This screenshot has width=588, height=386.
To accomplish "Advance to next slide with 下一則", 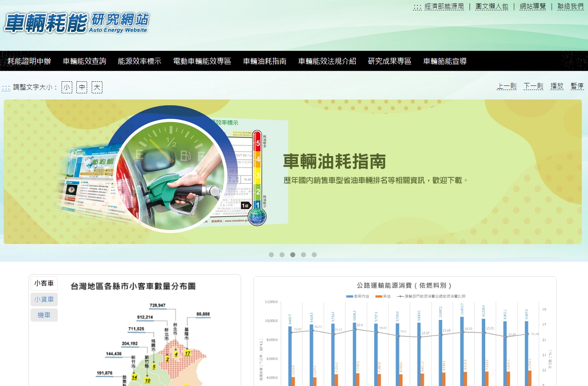I will pyautogui.click(x=533, y=86).
